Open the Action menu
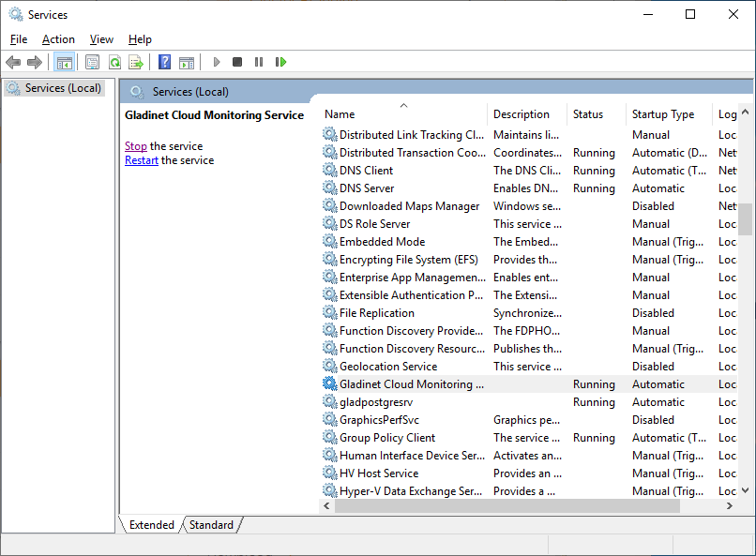Viewport: 756px width, 556px height. (x=58, y=39)
